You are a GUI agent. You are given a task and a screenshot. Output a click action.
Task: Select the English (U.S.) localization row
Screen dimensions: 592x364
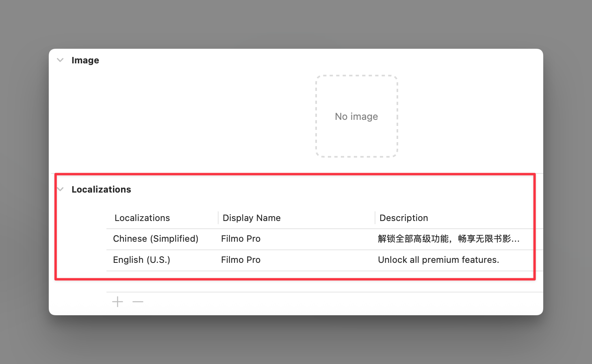click(141, 260)
